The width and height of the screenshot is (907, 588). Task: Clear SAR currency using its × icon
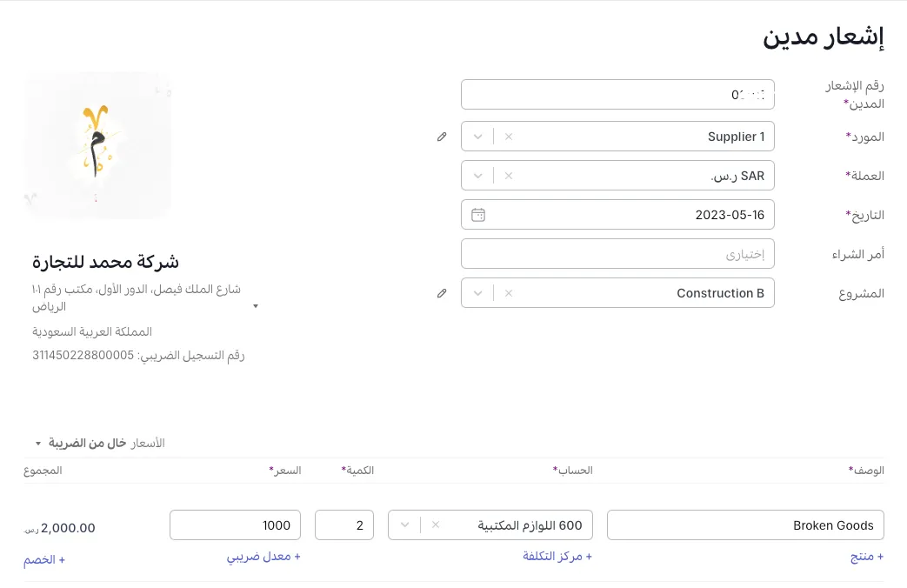(508, 176)
